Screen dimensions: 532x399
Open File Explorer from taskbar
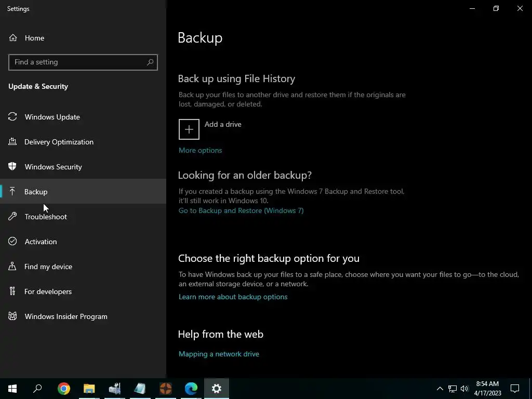coord(89,389)
